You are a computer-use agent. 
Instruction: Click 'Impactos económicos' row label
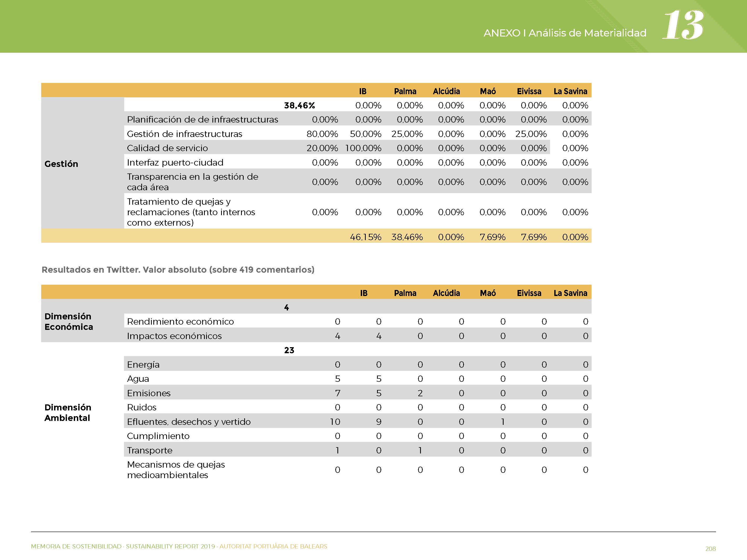point(174,336)
